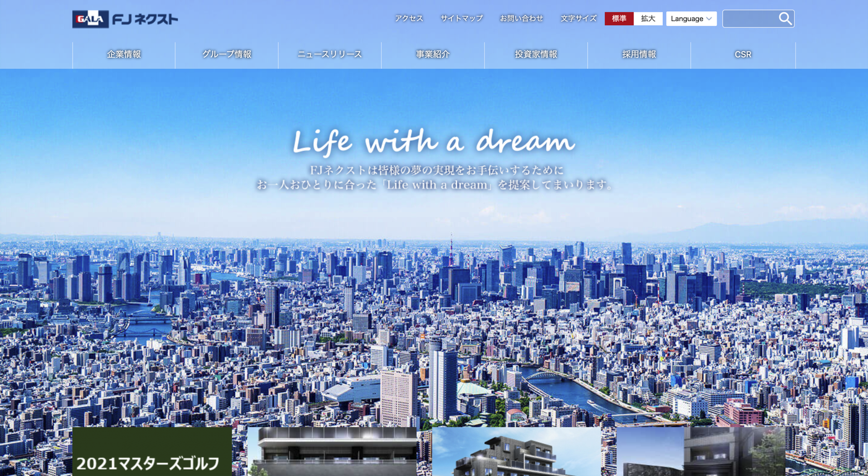Click the Life with a dream headline
This screenshot has height=476, width=868.
433,141
